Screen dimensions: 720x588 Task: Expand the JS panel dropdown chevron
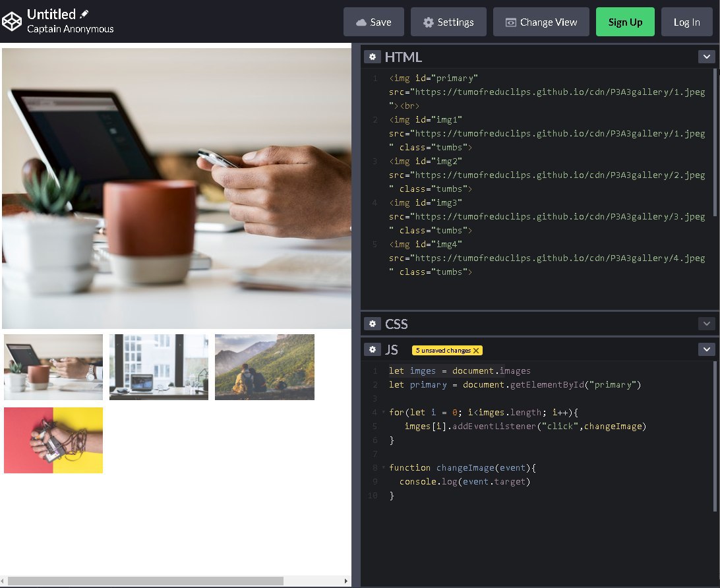pyautogui.click(x=707, y=349)
